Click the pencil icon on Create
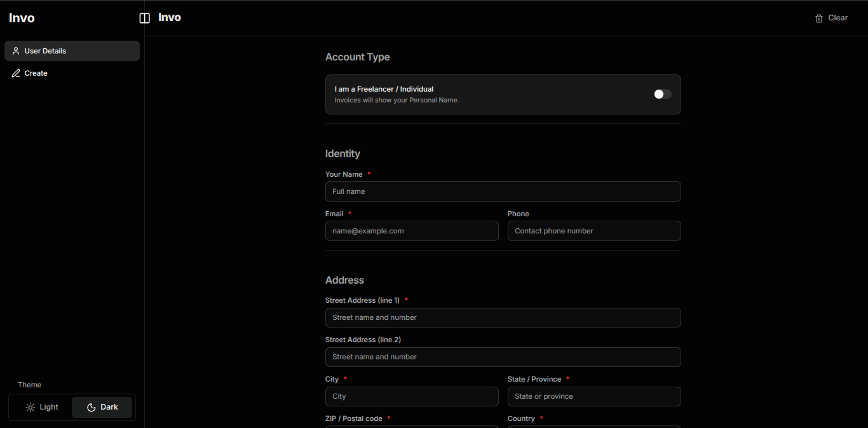Viewport: 868px width, 428px height. [x=16, y=73]
